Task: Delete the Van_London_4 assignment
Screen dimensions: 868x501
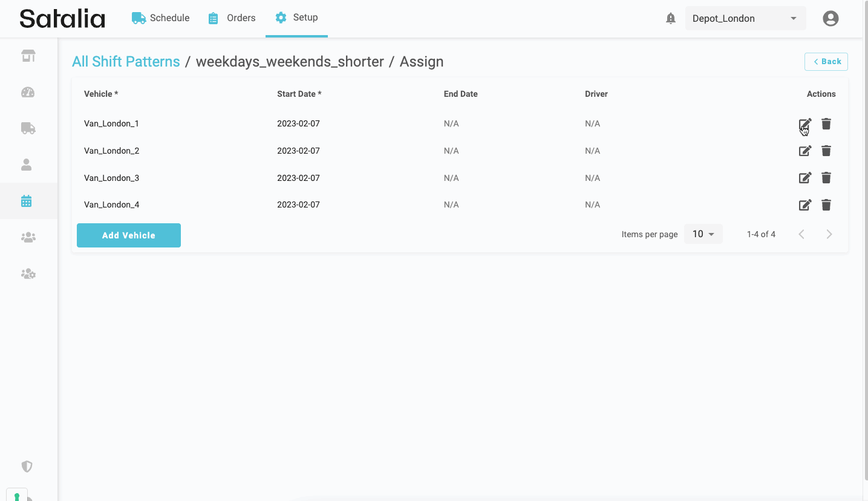Action: (x=826, y=205)
